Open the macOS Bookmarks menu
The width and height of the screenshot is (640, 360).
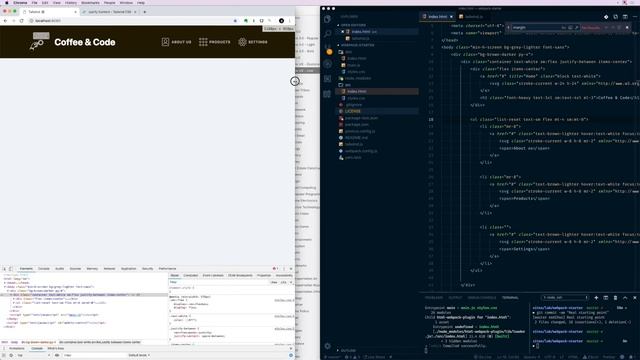point(90,2)
